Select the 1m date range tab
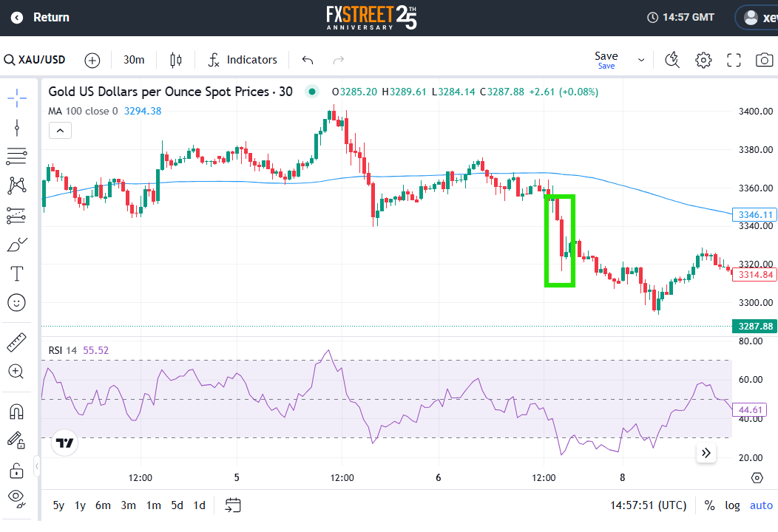The height and width of the screenshot is (532, 778). point(153,505)
